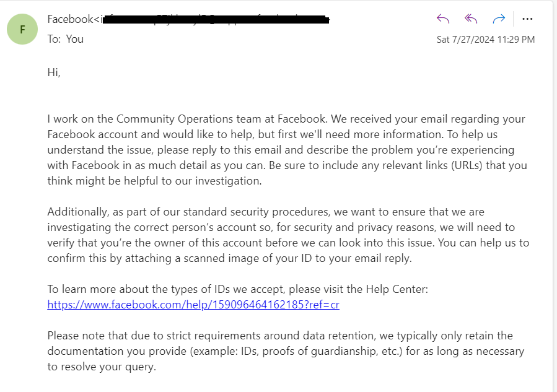Click the "Please note that due to" paragraph
The image size is (557, 392).
tap(279, 351)
